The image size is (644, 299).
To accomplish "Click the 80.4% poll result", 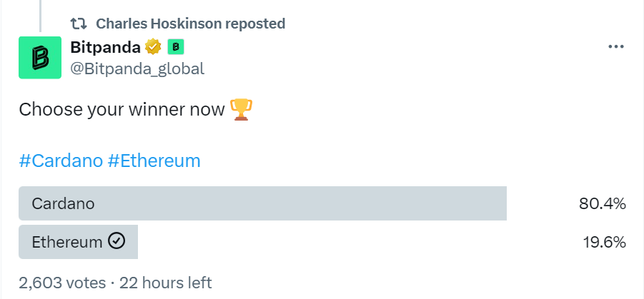I will tap(602, 203).
